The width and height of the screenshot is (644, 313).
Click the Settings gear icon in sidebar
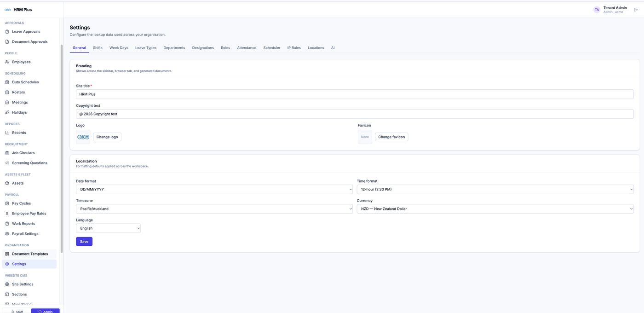(7, 265)
